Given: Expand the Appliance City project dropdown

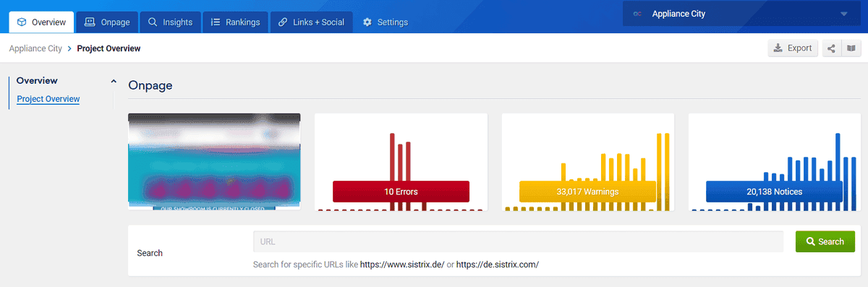Looking at the screenshot, I should coord(844,14).
